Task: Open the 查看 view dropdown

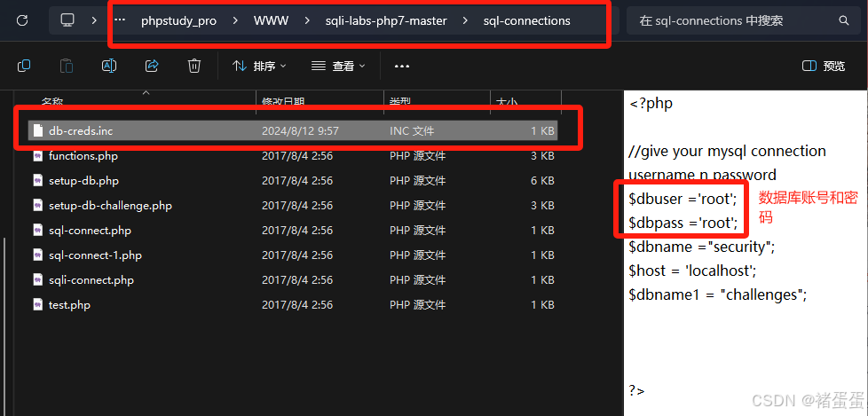Action: pyautogui.click(x=338, y=66)
